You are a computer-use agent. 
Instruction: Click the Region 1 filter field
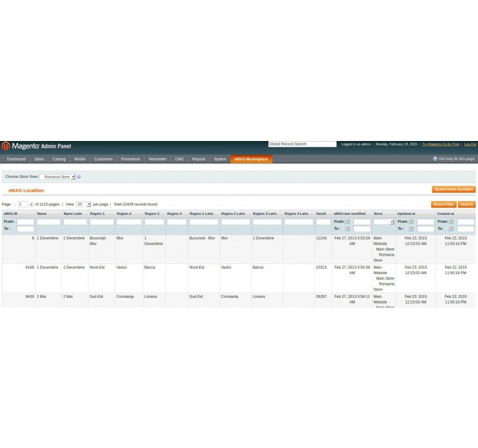[102, 222]
